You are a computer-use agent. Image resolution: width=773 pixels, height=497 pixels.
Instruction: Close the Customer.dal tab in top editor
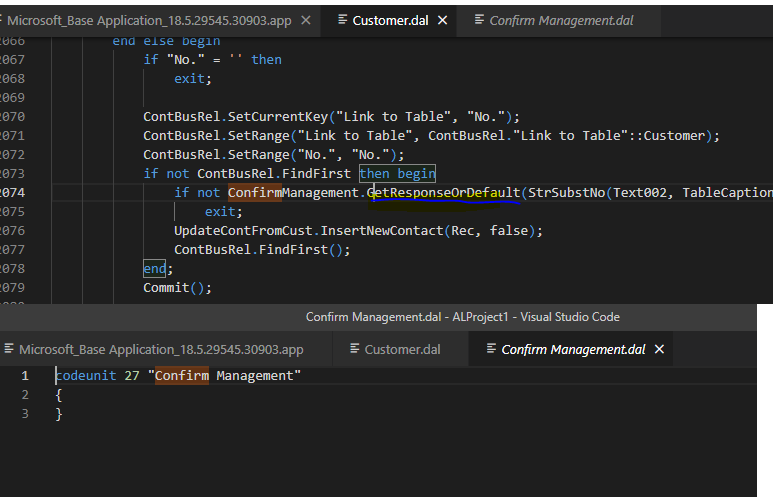pyautogui.click(x=443, y=20)
